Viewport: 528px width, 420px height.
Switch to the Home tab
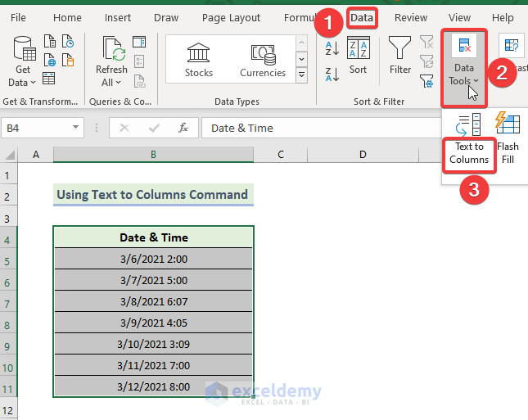click(x=67, y=17)
